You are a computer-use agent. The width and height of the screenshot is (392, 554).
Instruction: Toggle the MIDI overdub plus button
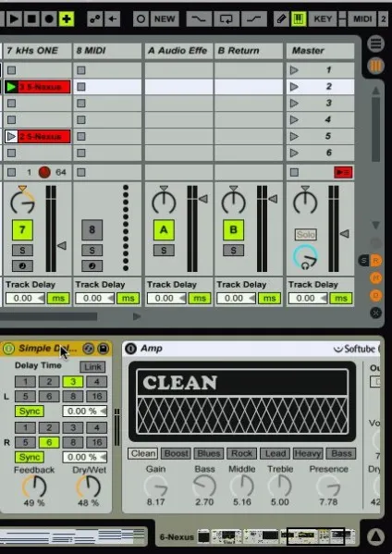pyautogui.click(x=67, y=18)
